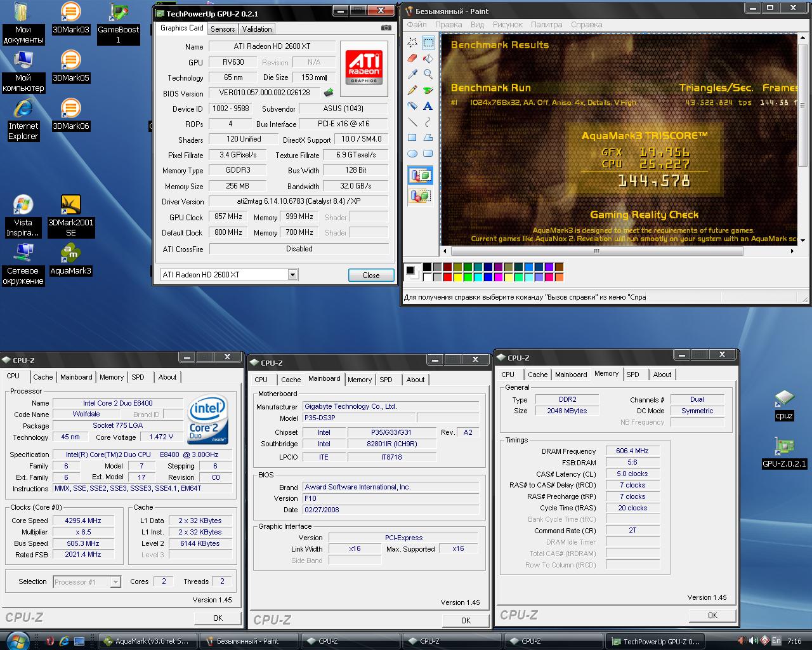The height and width of the screenshot is (650, 812).
Task: Open the Windows Start orb
Action: [16, 640]
